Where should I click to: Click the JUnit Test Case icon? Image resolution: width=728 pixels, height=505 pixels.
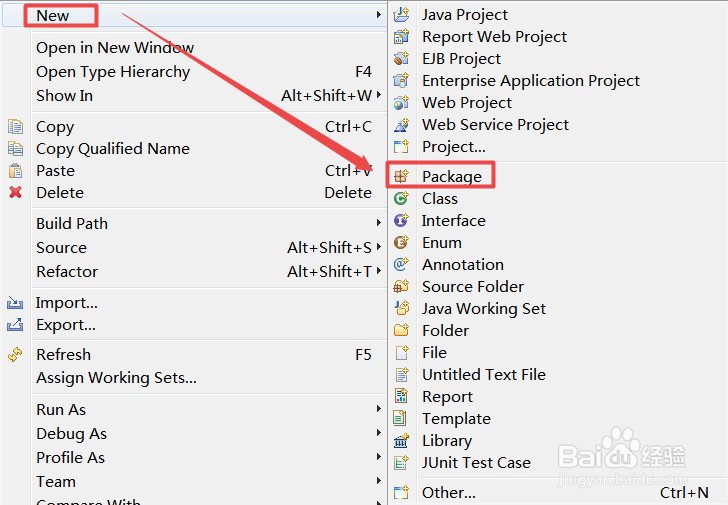coord(402,463)
